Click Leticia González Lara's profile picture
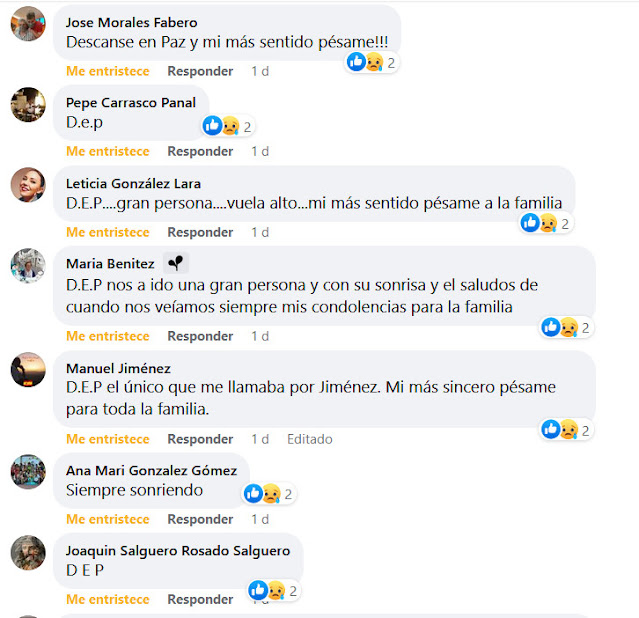 [x=28, y=185]
